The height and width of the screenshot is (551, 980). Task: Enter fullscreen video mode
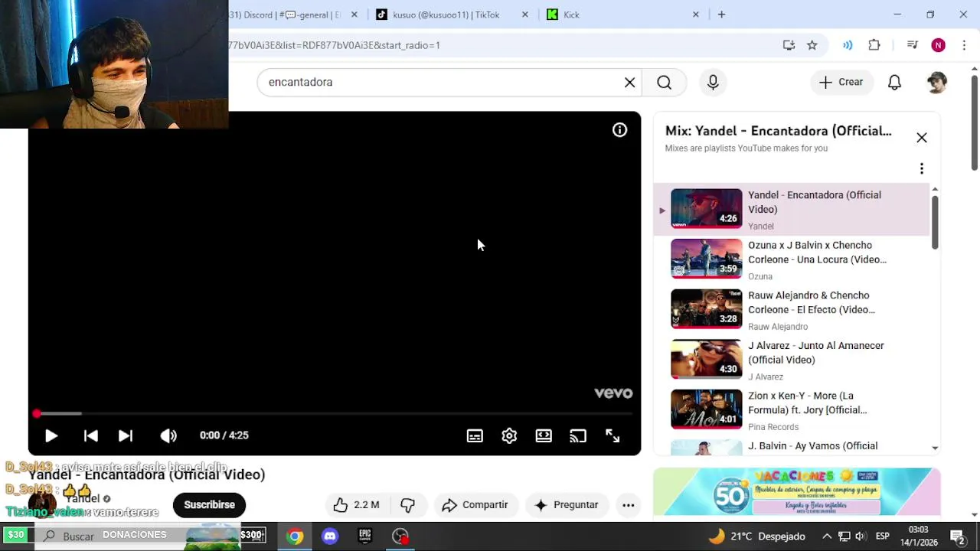tap(612, 435)
